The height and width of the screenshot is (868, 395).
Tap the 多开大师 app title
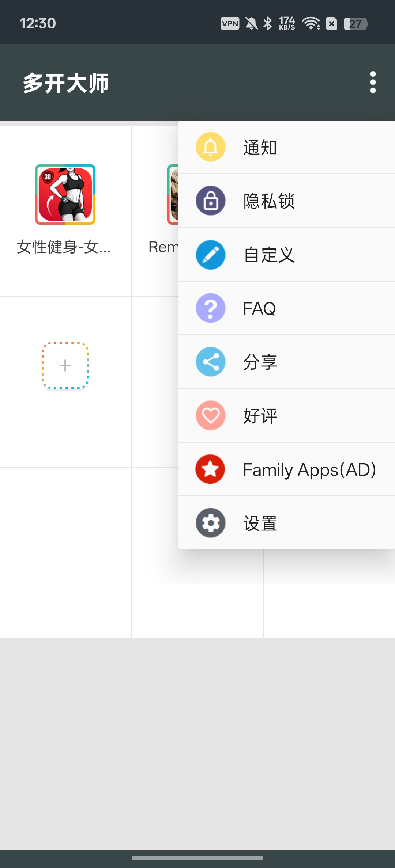click(x=66, y=83)
